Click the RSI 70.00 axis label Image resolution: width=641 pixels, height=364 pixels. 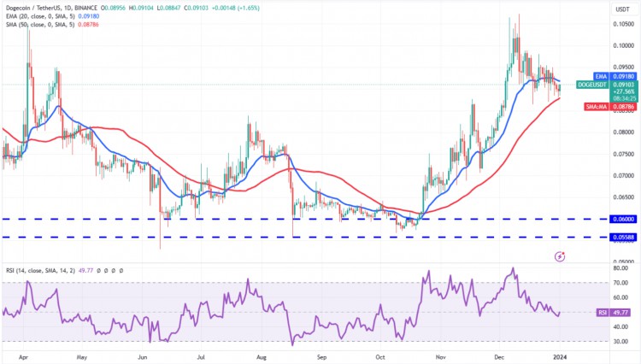621,283
